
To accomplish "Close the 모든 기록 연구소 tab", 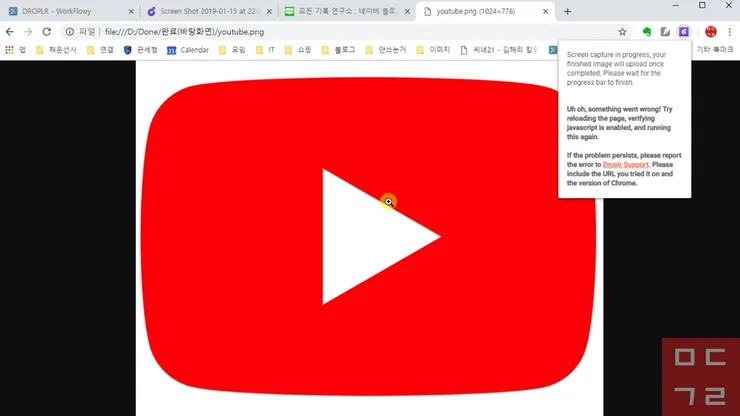I will click(x=407, y=11).
